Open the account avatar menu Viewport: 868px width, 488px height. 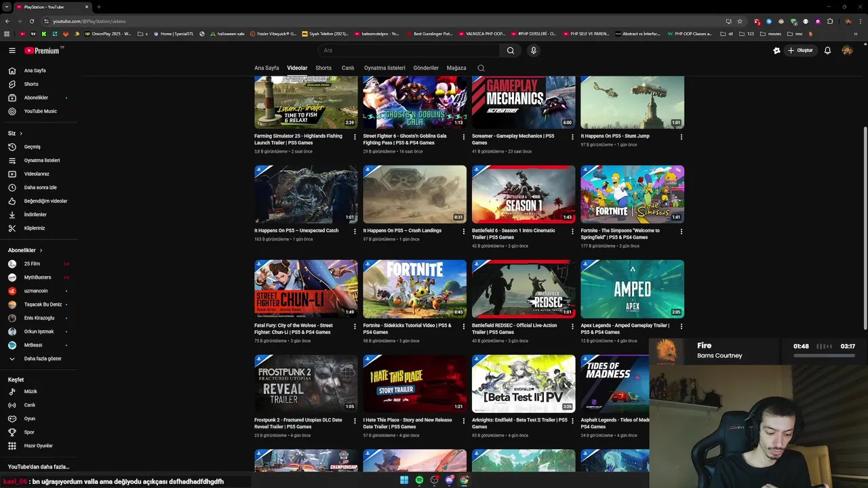pyautogui.click(x=847, y=50)
